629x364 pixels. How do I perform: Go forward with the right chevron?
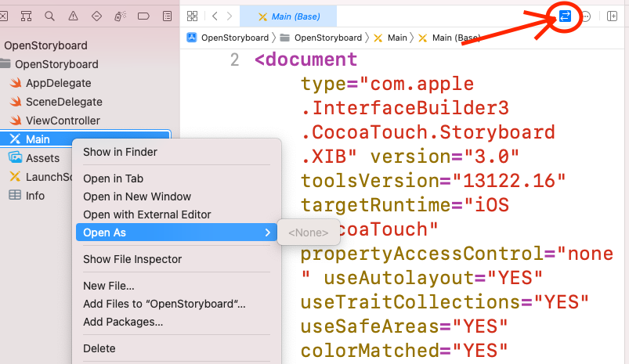pyautogui.click(x=230, y=16)
